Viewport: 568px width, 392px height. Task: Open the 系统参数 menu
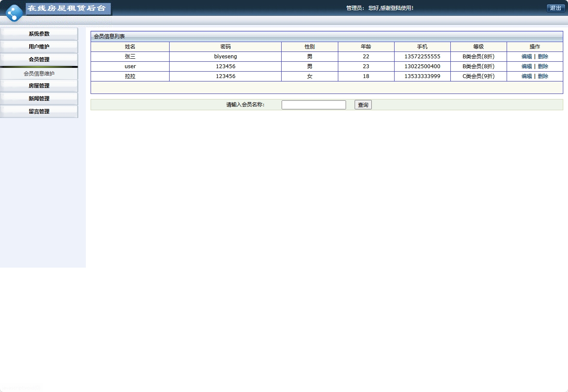[39, 34]
